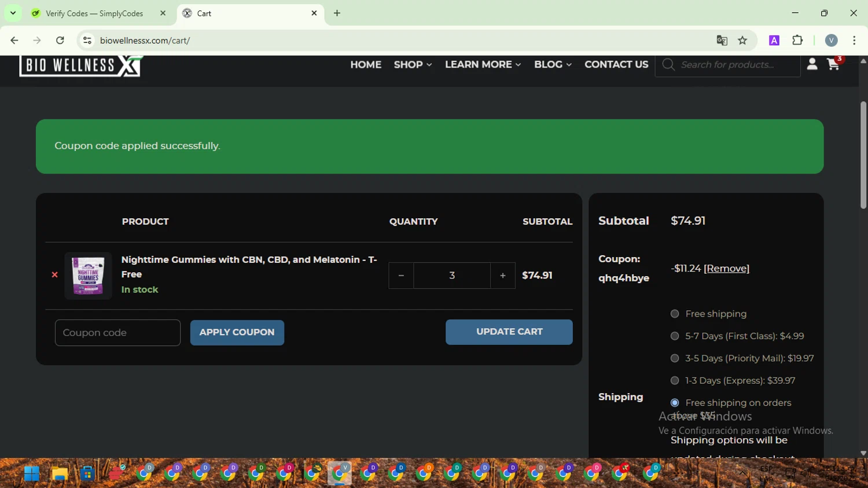This screenshot has height=488, width=868.
Task: Open File Explorer from taskbar
Action: click(60, 474)
